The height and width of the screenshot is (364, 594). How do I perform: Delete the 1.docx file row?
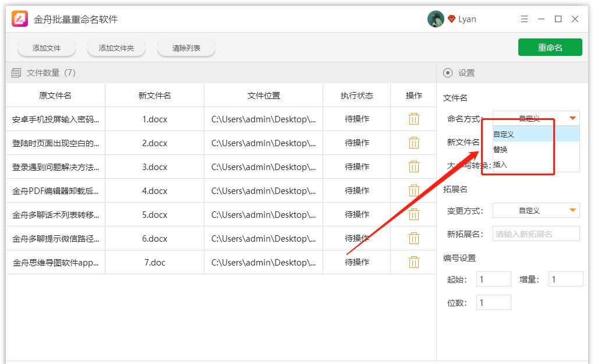(413, 119)
